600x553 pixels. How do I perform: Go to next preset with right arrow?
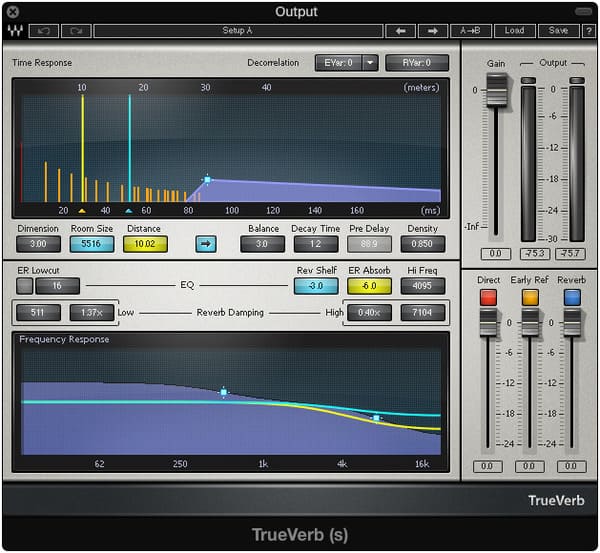pos(433,31)
